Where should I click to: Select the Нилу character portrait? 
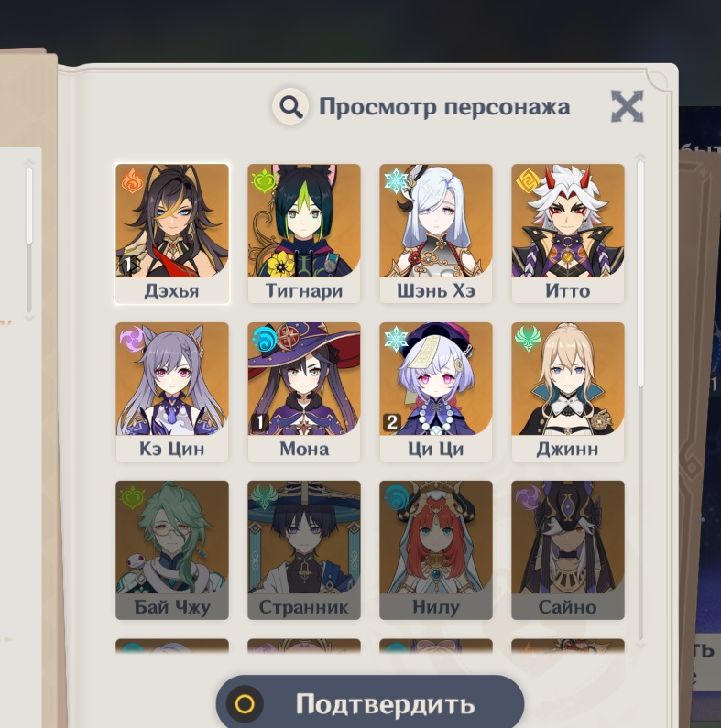point(436,550)
